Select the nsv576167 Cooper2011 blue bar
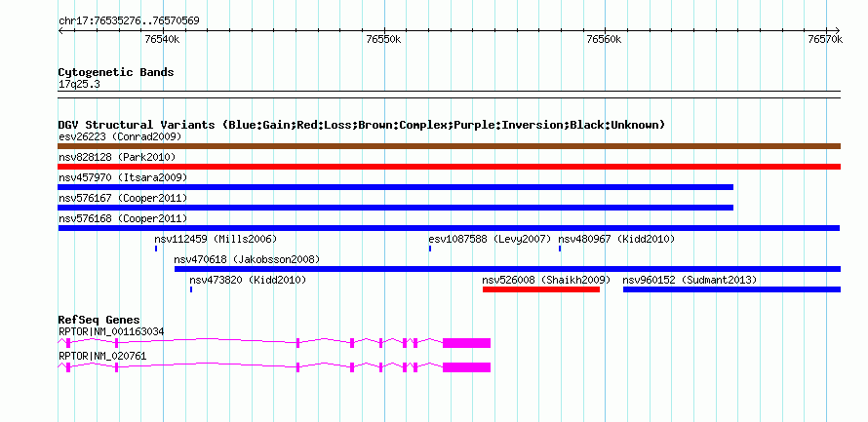This screenshot has width=868, height=422. pyautogui.click(x=395, y=208)
